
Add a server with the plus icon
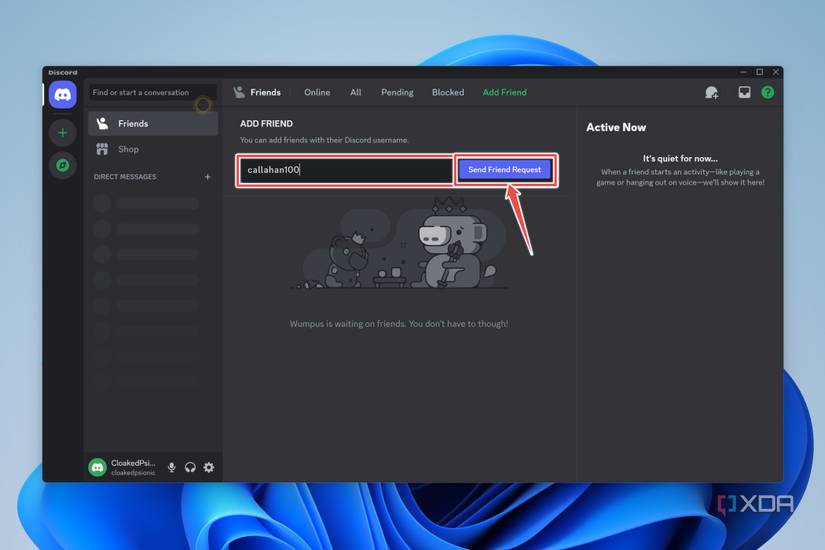point(63,133)
